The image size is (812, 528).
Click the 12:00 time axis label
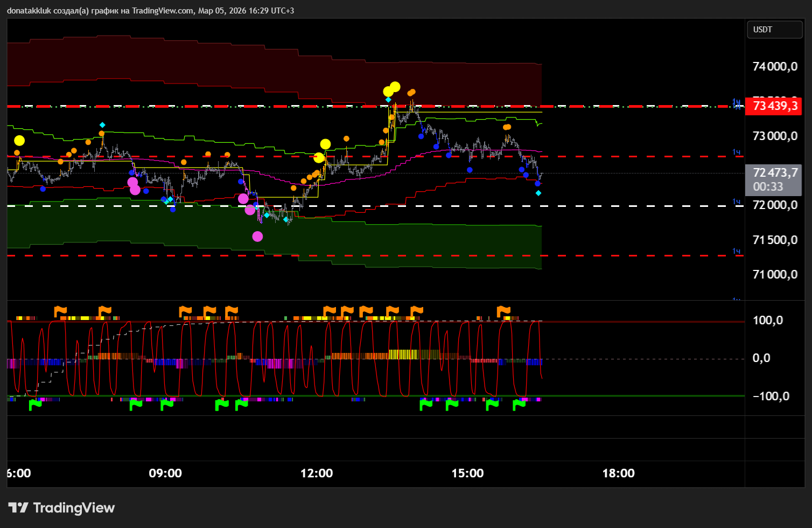[317, 474]
